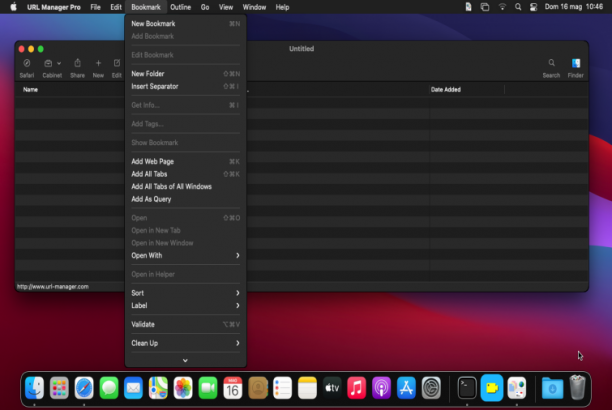Open App Store from the Dock

(x=406, y=388)
